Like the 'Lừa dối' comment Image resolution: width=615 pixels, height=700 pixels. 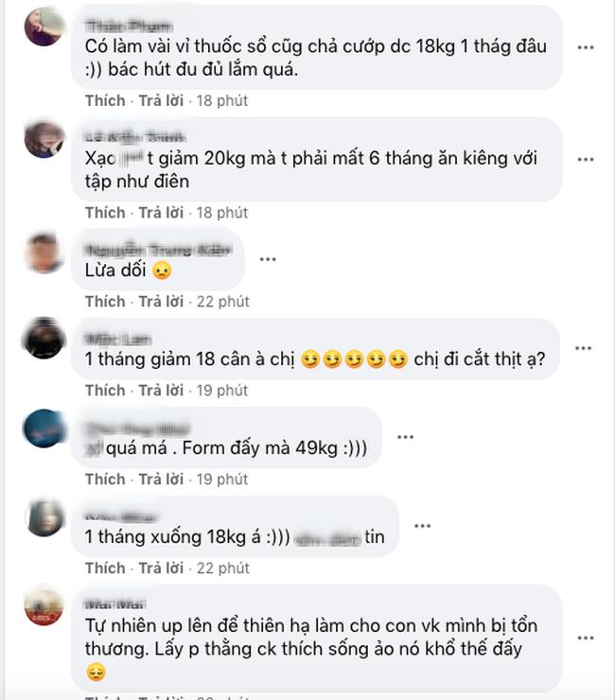pyautogui.click(x=105, y=302)
